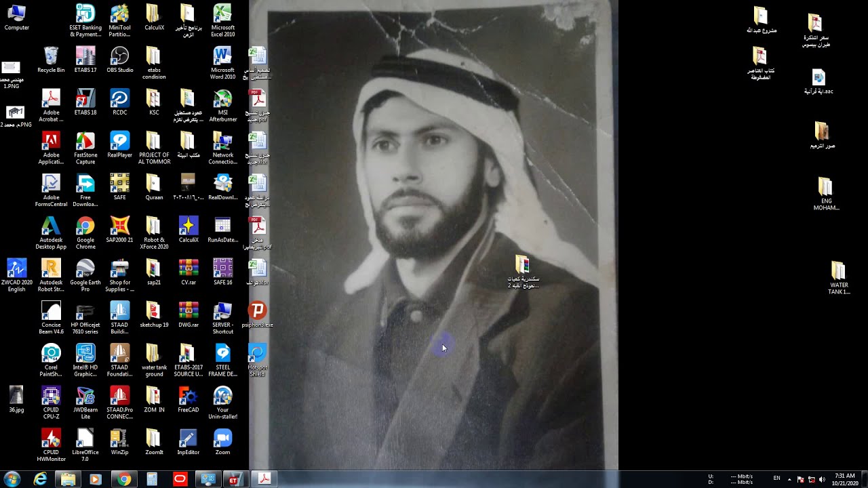Open LibreOffice 7.0
The image size is (868, 488).
pyautogui.click(x=85, y=446)
